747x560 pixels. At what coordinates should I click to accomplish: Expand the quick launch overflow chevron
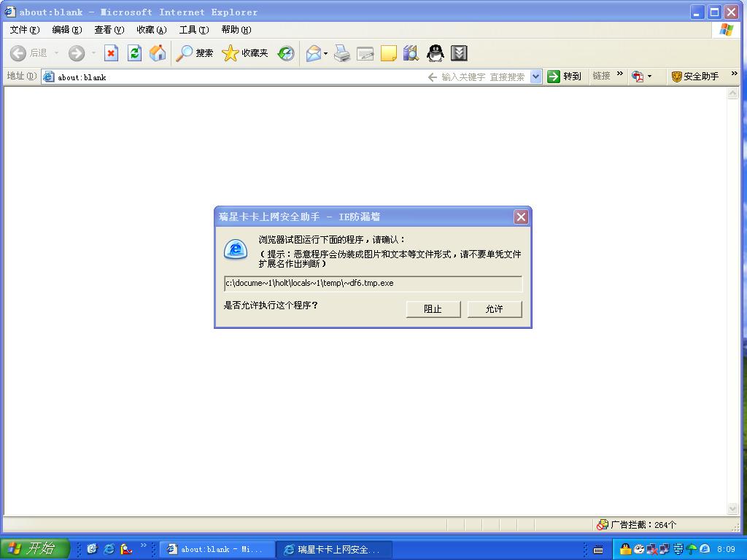[144, 545]
